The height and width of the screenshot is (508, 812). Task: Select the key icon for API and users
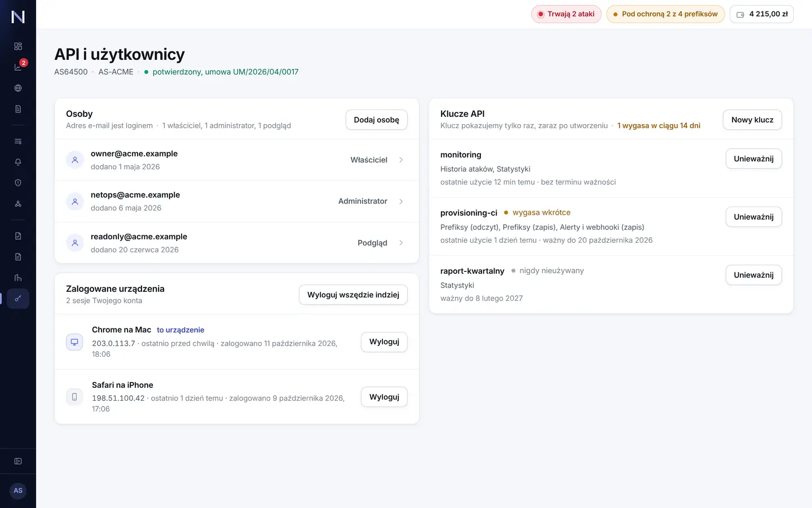(x=18, y=299)
